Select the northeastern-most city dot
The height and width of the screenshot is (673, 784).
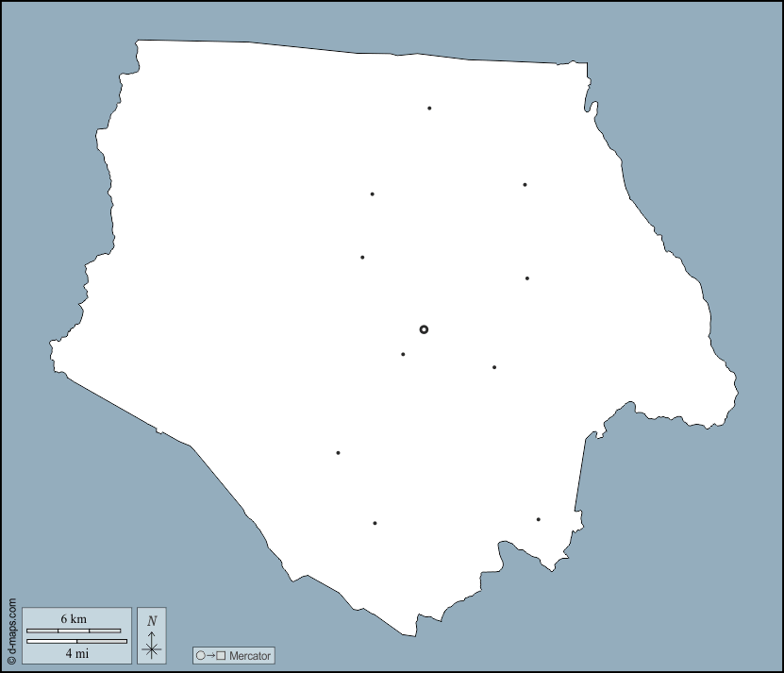click(525, 184)
